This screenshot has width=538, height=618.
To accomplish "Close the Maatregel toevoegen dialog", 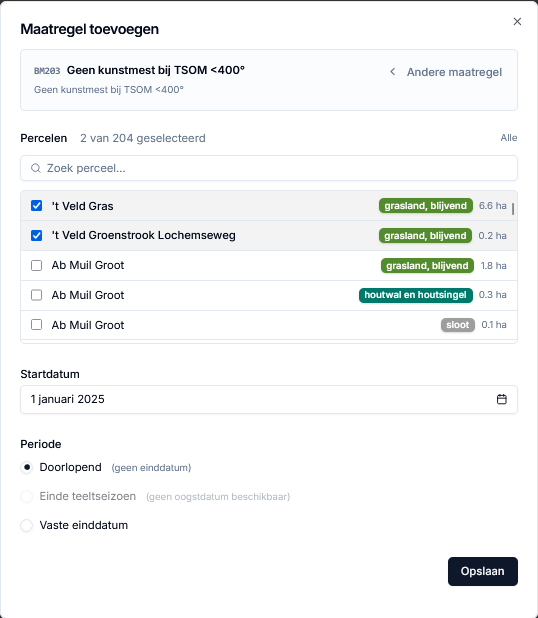I will (x=517, y=21).
